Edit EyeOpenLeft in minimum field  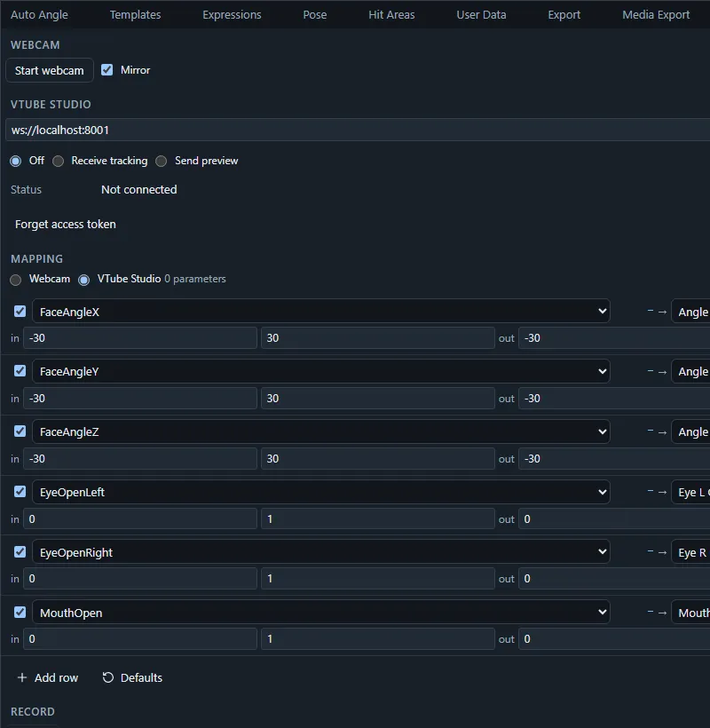[x=140, y=518]
